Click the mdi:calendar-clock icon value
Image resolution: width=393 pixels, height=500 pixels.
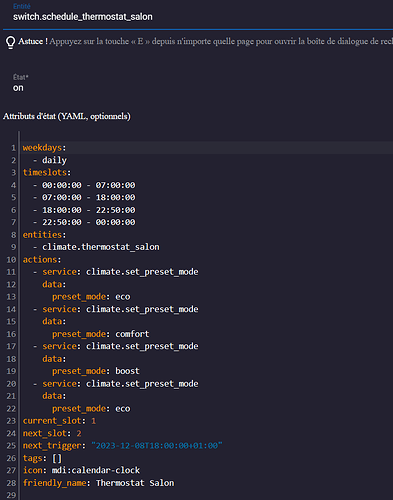pyautogui.click(x=96, y=470)
